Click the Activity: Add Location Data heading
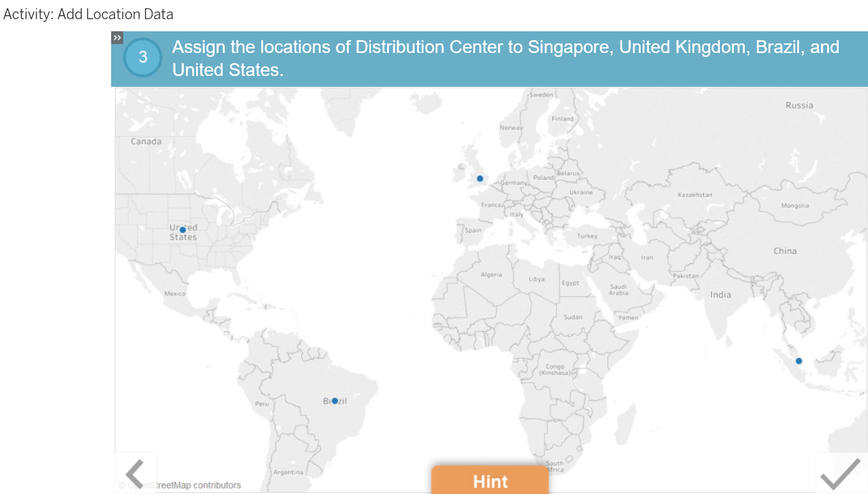 click(88, 14)
